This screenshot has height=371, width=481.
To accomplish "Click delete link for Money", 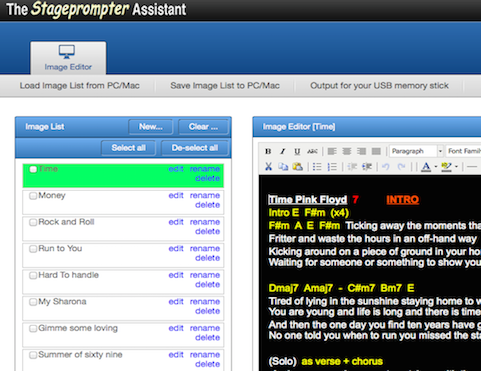I will click(x=207, y=205).
